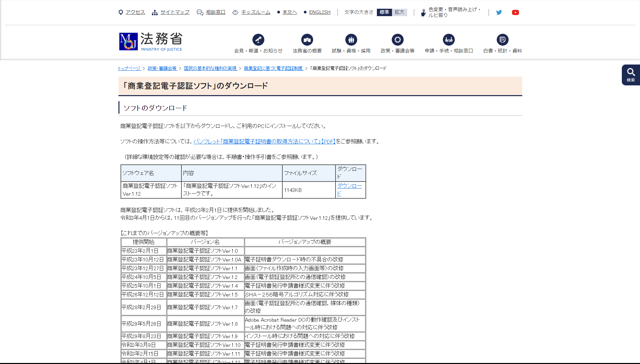Screen dimensions: 640x364
Task: Click the 政策・審議会等 circular icon
Action: click(x=397, y=40)
